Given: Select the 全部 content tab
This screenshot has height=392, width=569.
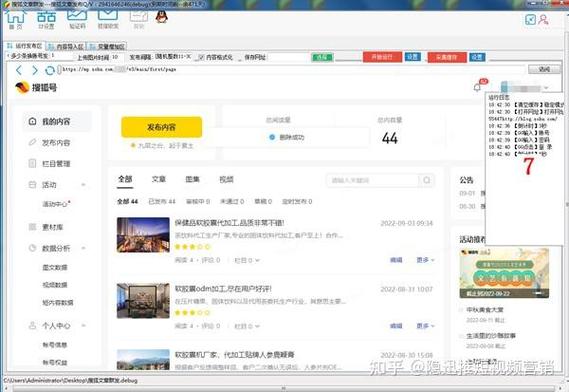Looking at the screenshot, I should click(125, 179).
